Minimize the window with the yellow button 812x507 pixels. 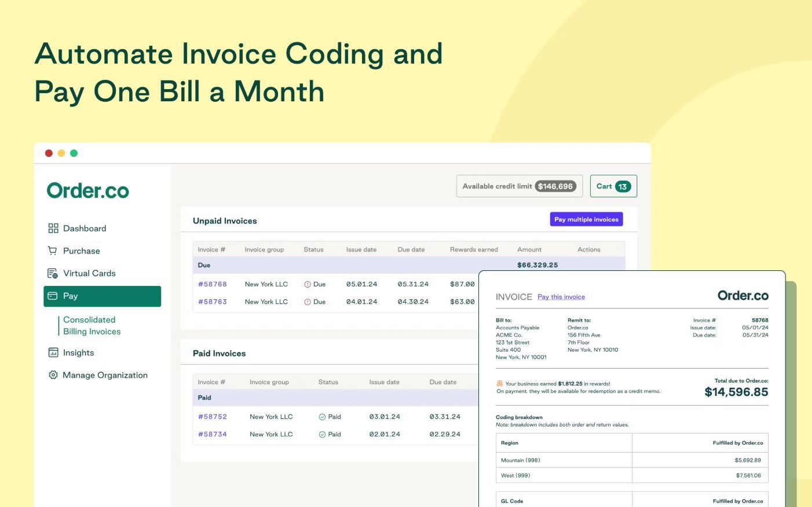point(61,153)
